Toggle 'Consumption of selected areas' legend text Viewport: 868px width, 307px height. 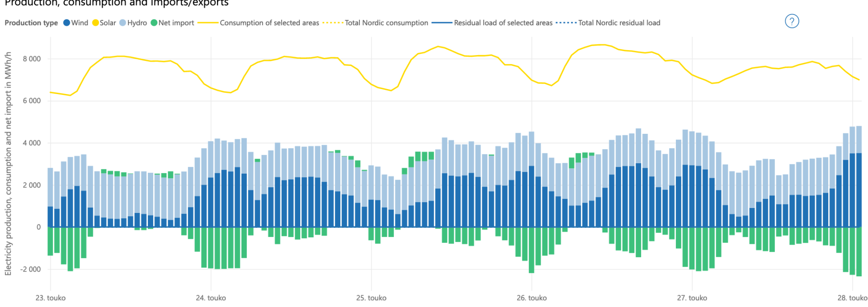269,23
